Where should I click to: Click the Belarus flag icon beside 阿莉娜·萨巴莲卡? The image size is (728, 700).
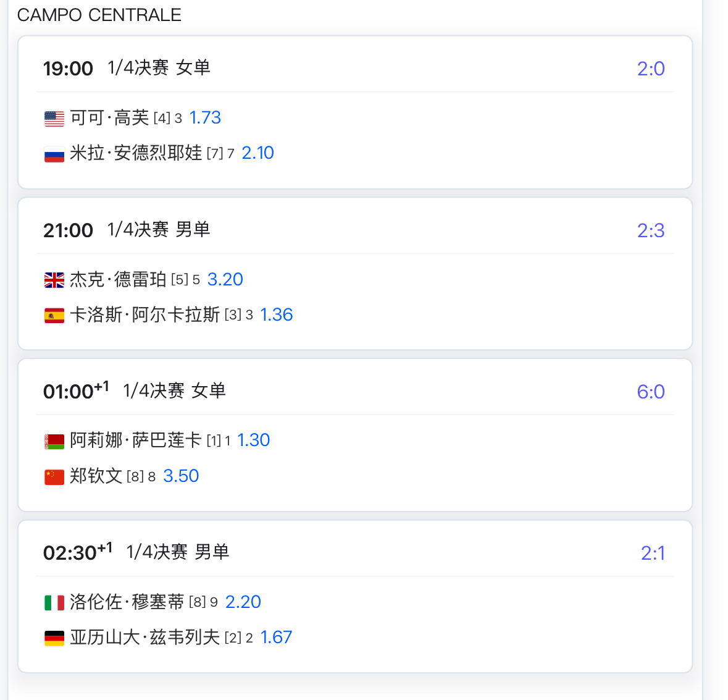point(54,441)
